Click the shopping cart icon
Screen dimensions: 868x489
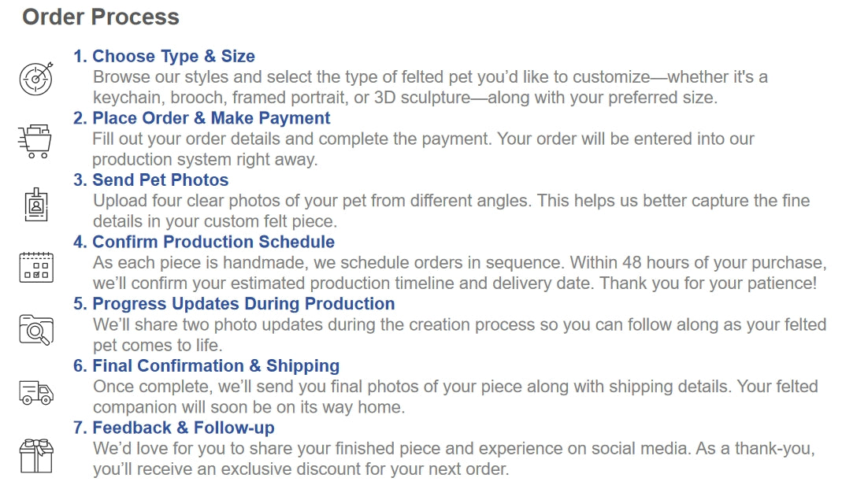pyautogui.click(x=35, y=142)
